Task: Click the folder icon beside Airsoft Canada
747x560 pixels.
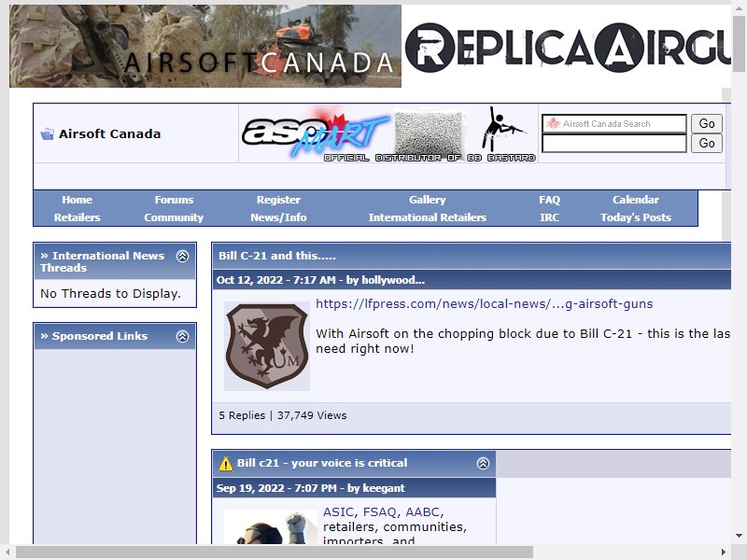Action: coord(47,133)
